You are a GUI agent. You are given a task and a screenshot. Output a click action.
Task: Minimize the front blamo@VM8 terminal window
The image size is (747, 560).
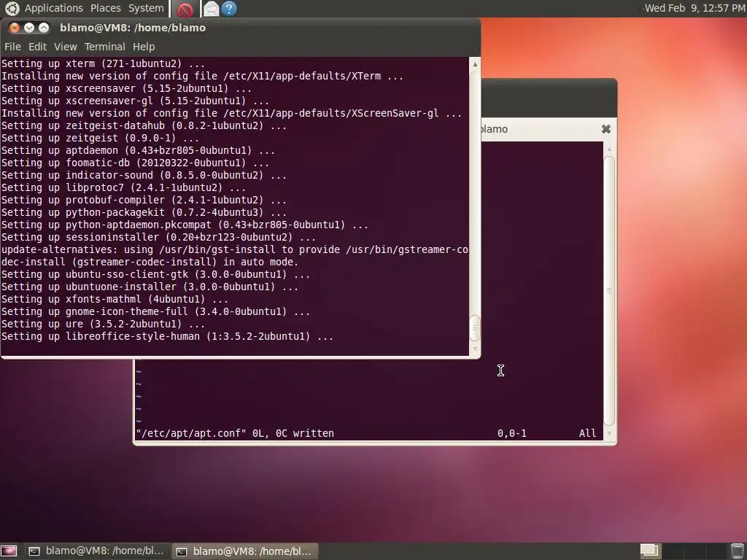pyautogui.click(x=29, y=28)
